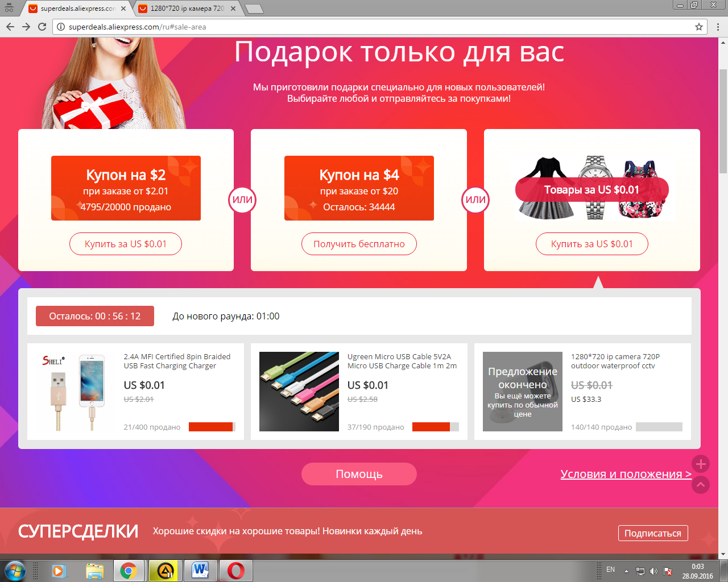Image resolution: width=728 pixels, height=582 pixels.
Task: Click 'Получить бесплатно' for the $4 coupon
Action: pyautogui.click(x=359, y=244)
